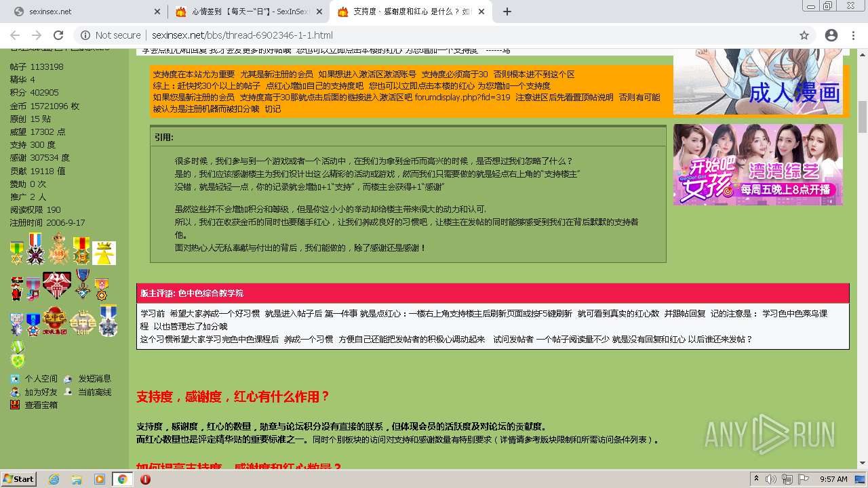Open the 成人漫画 banner ad
This screenshot has width=868, height=488.
pos(758,82)
